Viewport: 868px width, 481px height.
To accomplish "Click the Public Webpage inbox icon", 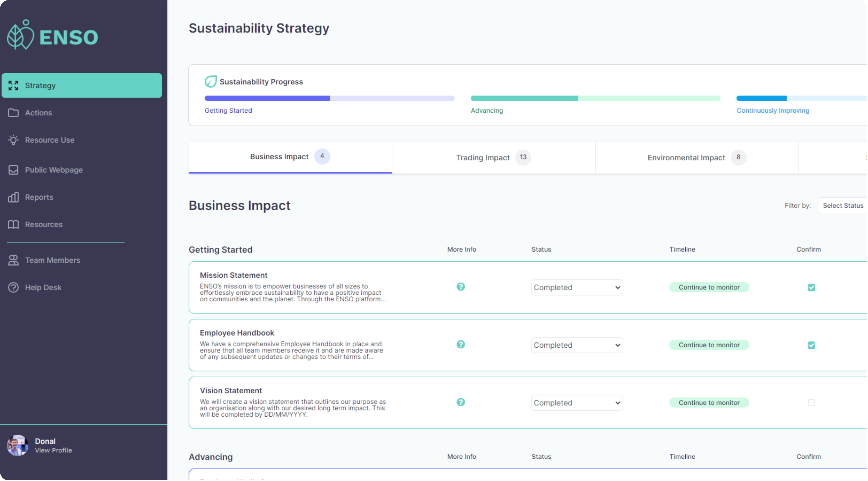I will (14, 170).
